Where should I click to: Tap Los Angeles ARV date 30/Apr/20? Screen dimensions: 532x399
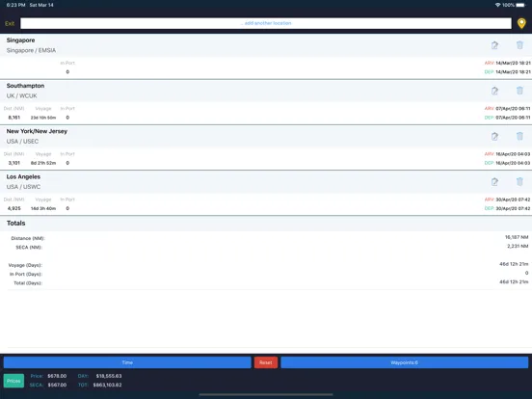click(x=513, y=199)
